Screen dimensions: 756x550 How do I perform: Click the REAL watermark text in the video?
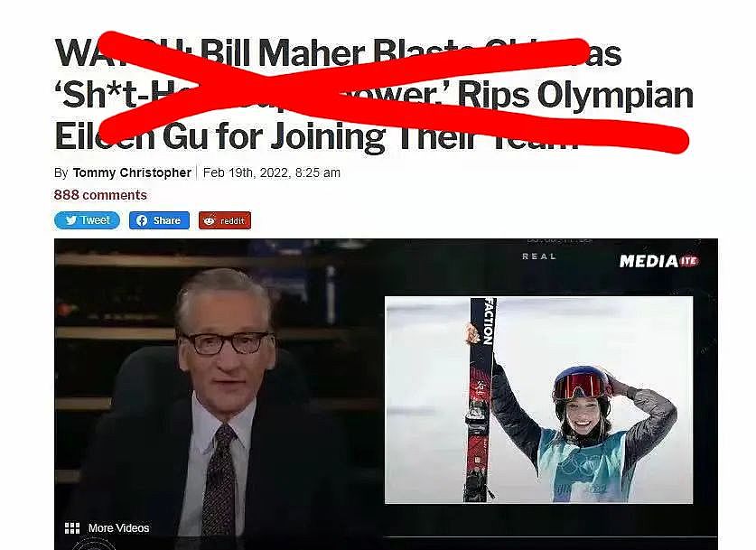pos(539,256)
